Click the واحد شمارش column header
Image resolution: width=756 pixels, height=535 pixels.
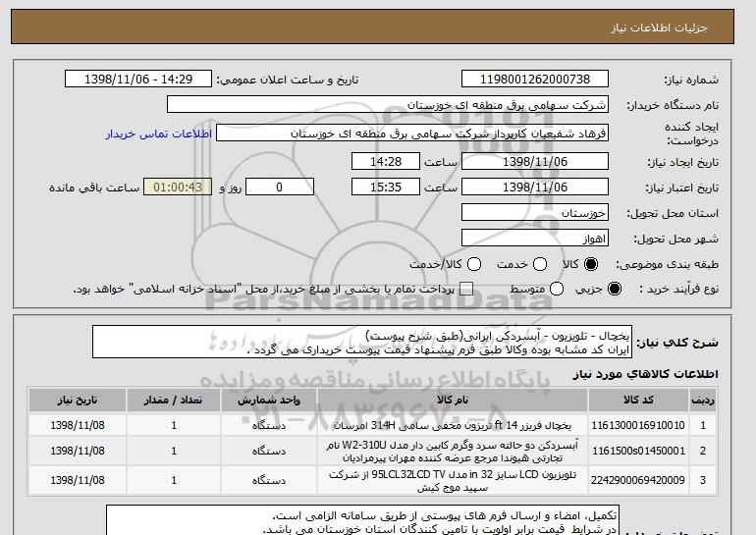click(269, 401)
